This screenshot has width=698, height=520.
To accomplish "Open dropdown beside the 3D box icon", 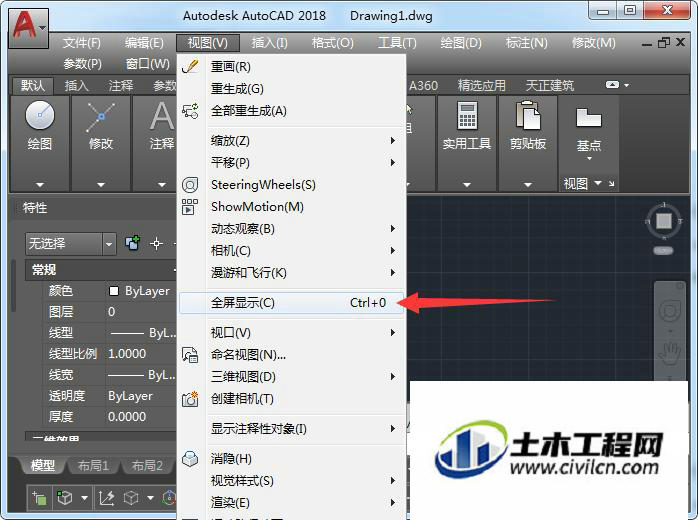I will pyautogui.click(x=84, y=498).
